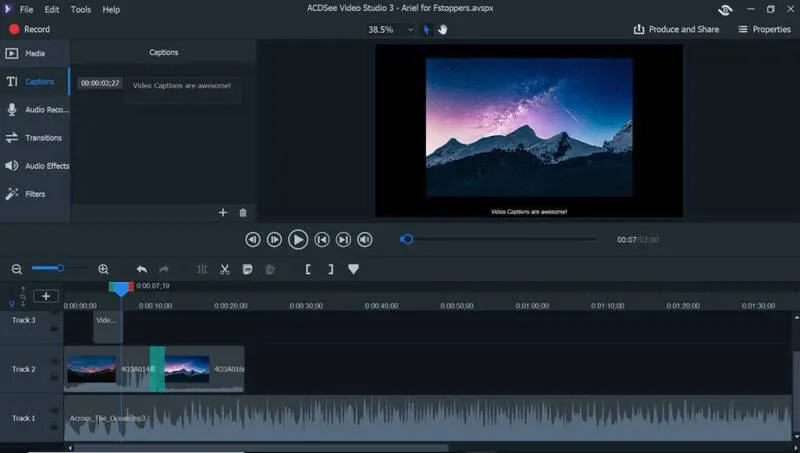Select the hand pan tool
Screen dimensions: 800x453
pyautogui.click(x=442, y=30)
